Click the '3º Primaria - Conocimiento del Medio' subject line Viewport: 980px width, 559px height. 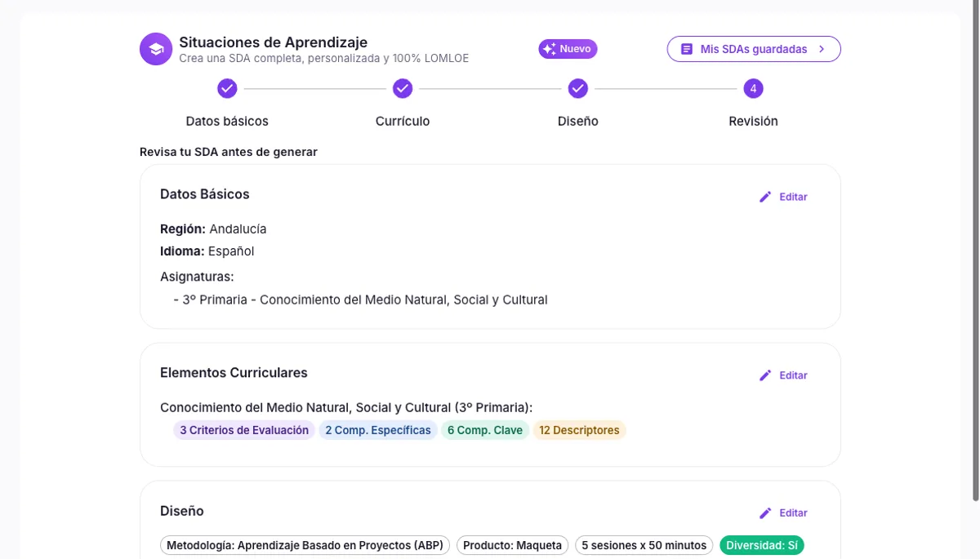[x=360, y=299]
